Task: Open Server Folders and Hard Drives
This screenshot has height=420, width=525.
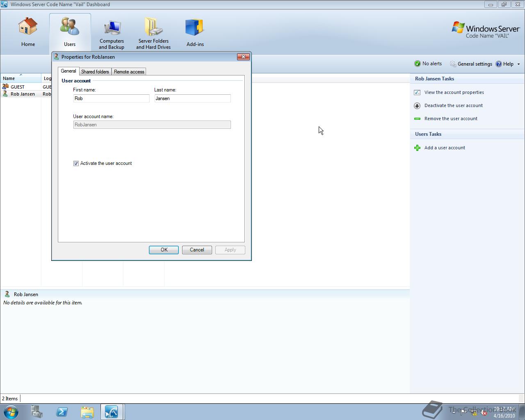Action: tap(153, 27)
